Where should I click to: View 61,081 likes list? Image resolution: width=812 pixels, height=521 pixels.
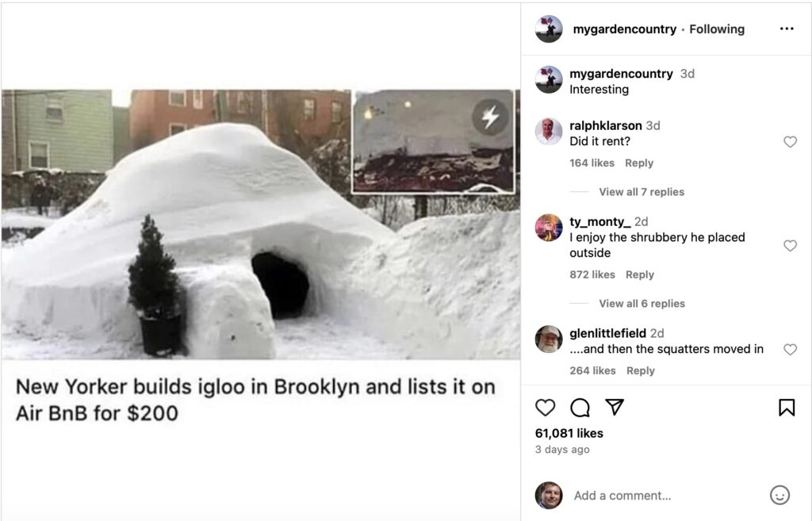pos(569,433)
